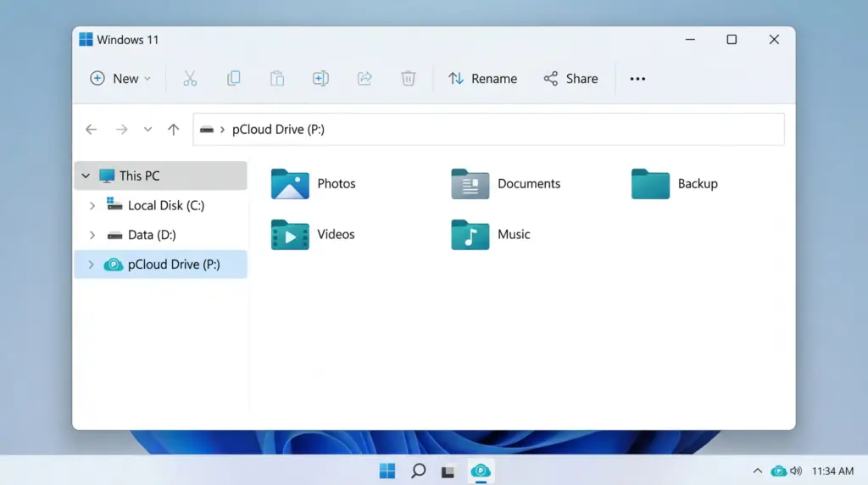Image resolution: width=868 pixels, height=485 pixels.
Task: Minimize the Windows 11 window
Action: click(x=690, y=39)
